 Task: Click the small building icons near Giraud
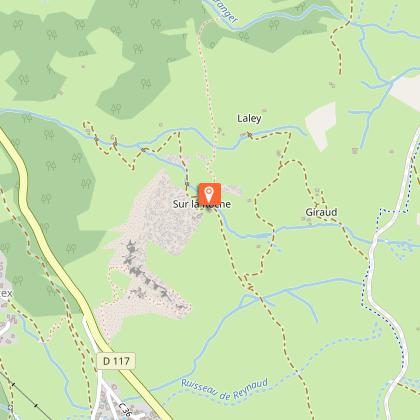click(317, 191)
